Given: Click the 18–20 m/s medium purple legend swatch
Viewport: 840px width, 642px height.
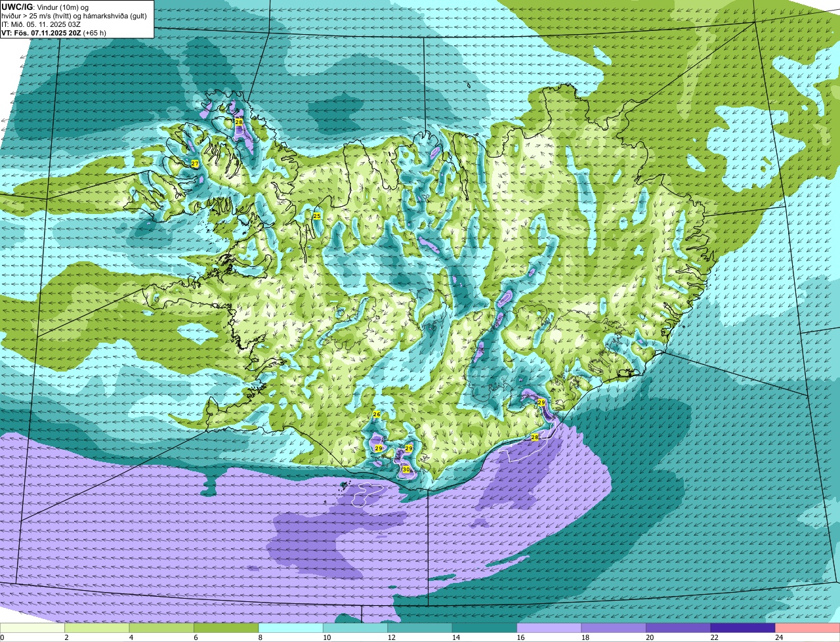Looking at the screenshot, I should pyautogui.click(x=614, y=628).
